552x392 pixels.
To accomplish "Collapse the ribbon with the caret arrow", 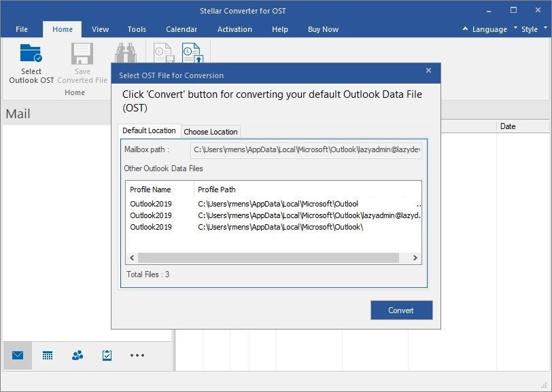I will (465, 29).
